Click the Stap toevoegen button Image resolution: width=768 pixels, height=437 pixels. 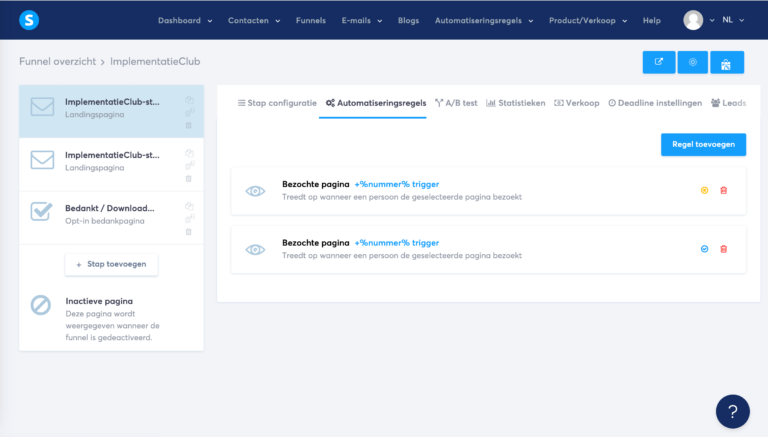coord(111,264)
